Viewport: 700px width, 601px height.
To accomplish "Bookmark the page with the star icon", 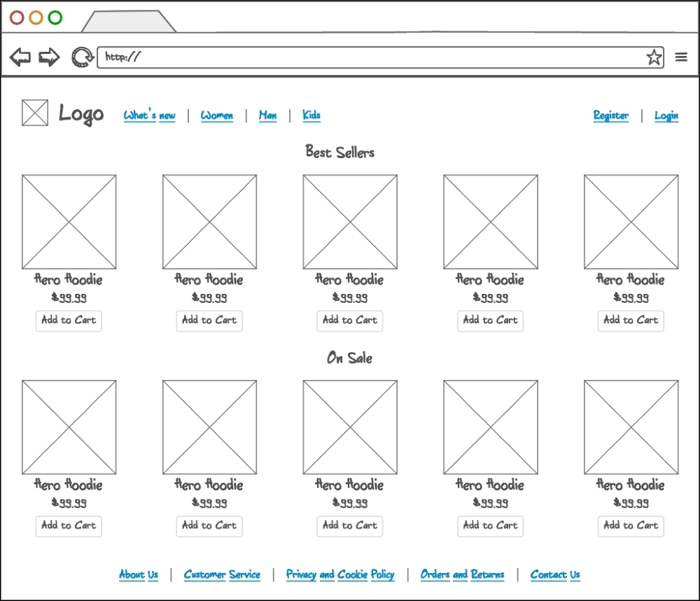I will [654, 57].
